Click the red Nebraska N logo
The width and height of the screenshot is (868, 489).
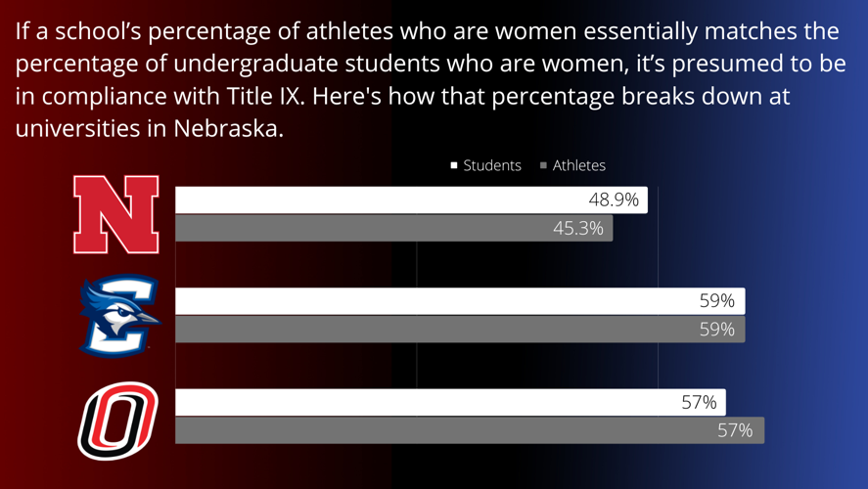116,214
